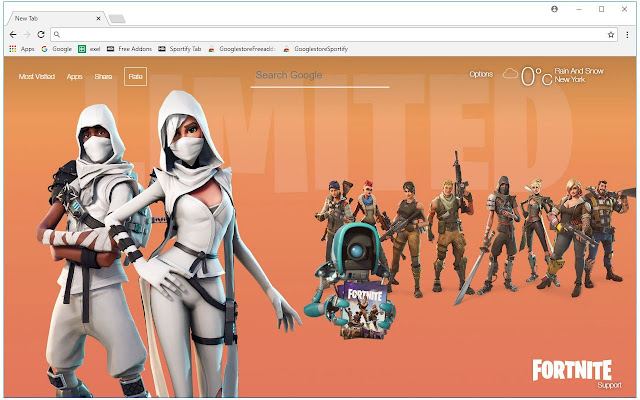This screenshot has height=400, width=640.
Task: Minimize the browser window
Action: [579, 9]
